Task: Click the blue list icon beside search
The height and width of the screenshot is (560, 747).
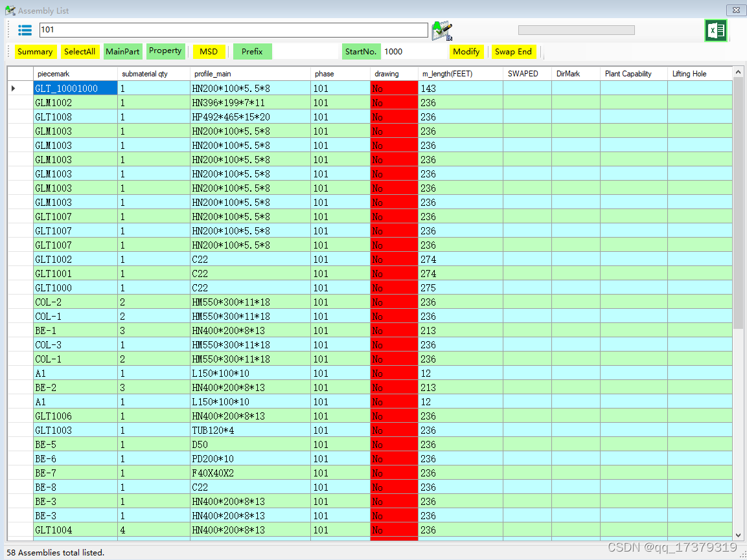Action: [25, 30]
